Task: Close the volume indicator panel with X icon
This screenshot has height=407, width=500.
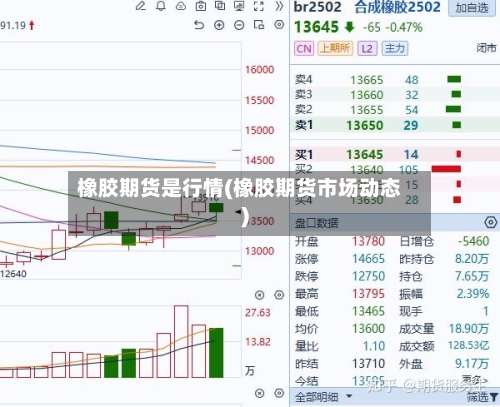Action: [x=259, y=295]
